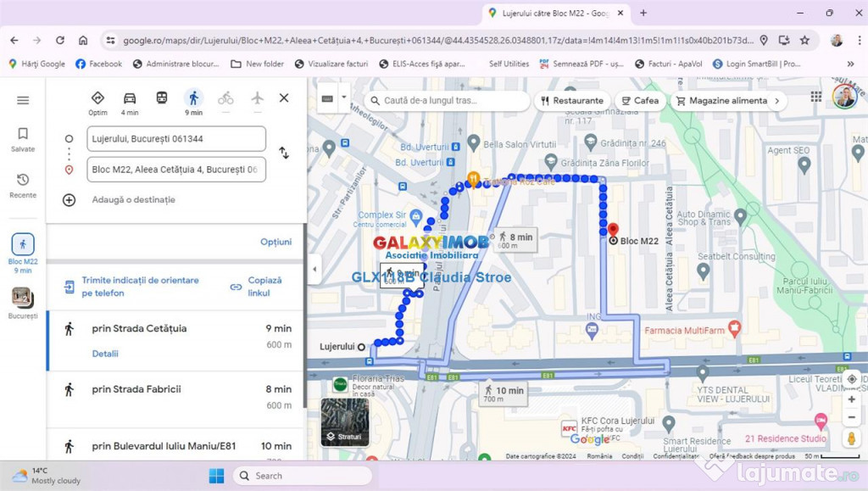Open Recente history in sidebar

[23, 186]
